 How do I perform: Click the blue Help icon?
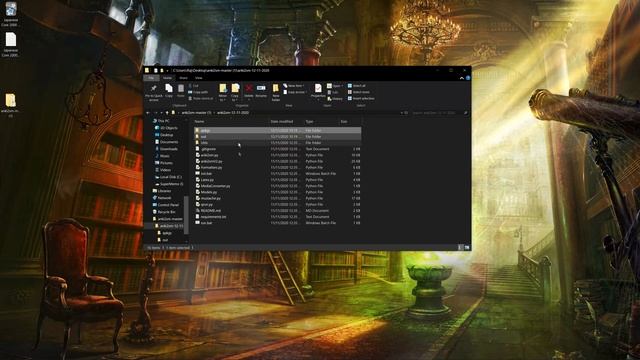(468, 78)
